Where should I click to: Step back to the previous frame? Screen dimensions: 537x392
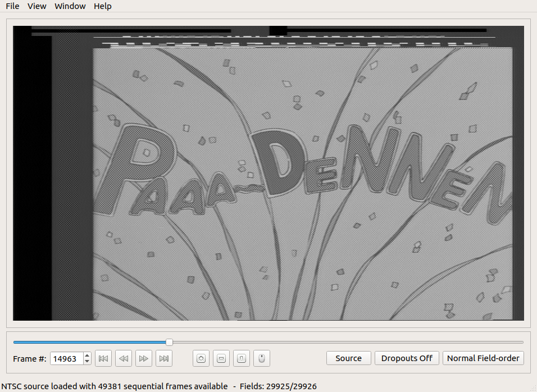123,358
